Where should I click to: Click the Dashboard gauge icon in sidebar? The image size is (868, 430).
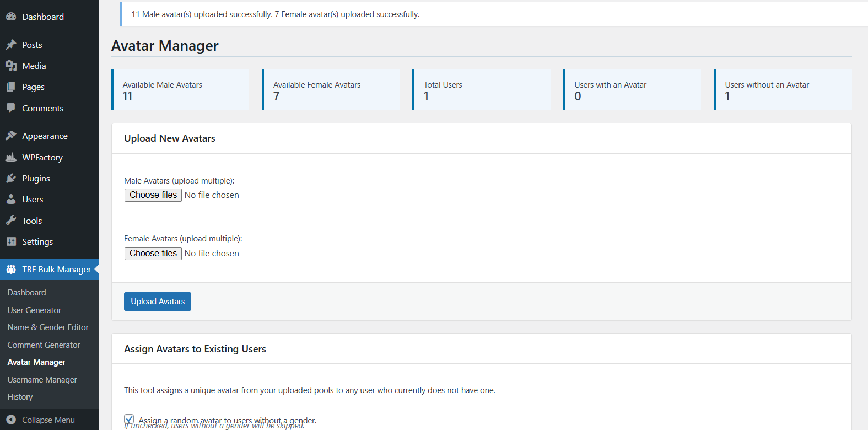click(x=11, y=17)
